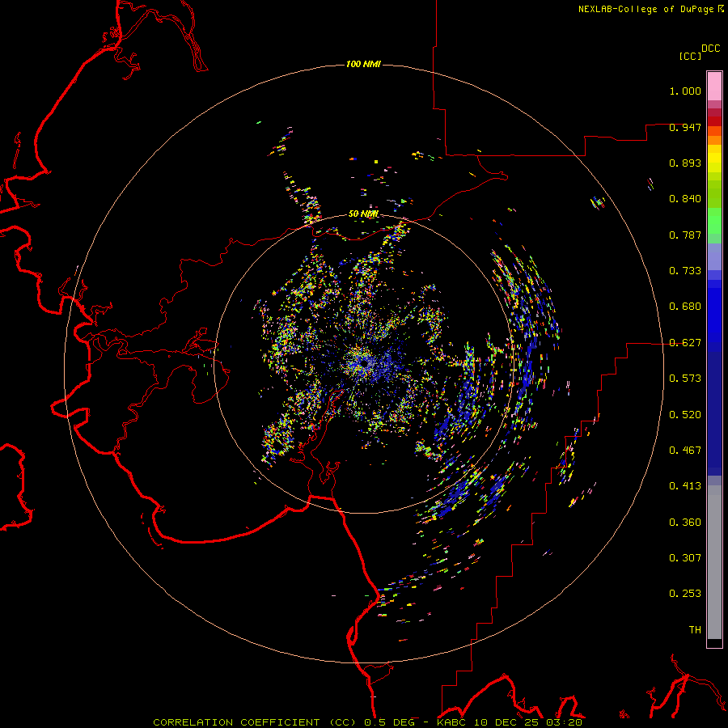This screenshot has width=728, height=728.
Task: Click the 0.893 legend value
Action: [685, 163]
